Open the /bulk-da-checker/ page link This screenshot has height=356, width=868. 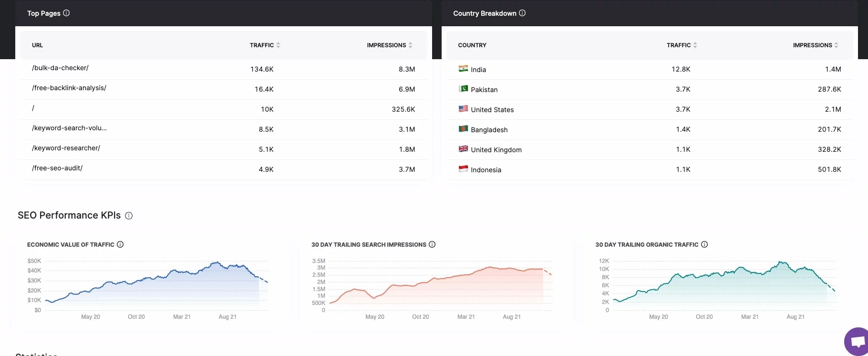[60, 68]
